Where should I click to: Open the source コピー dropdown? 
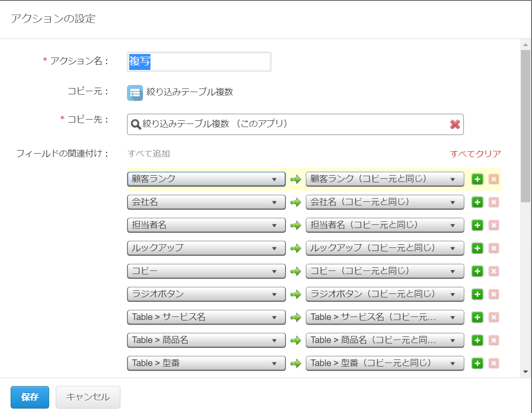point(206,271)
